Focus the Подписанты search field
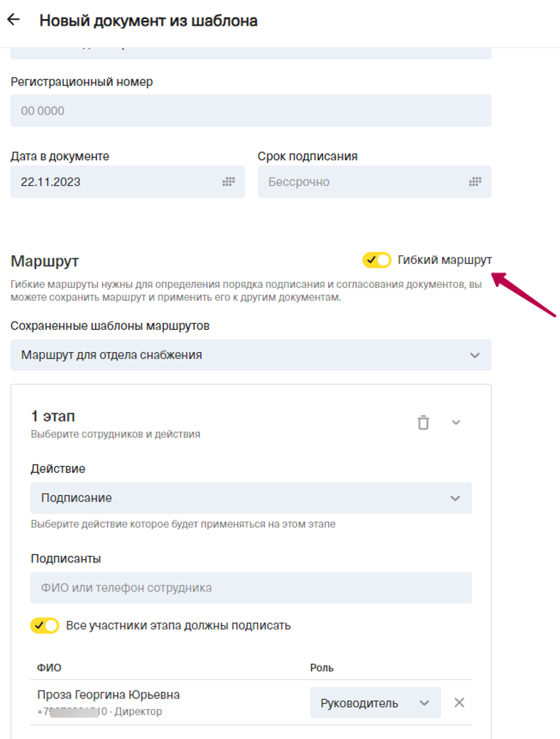Screen dimensions: 560x739 tap(251, 588)
